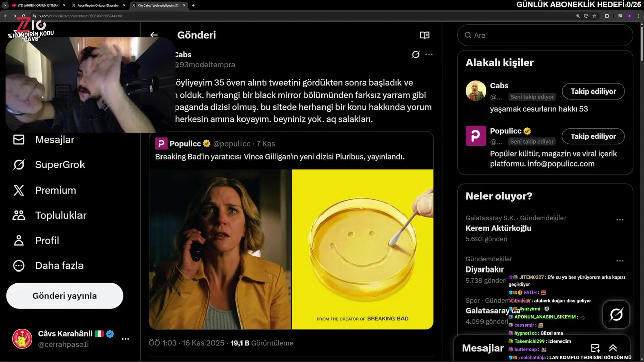Click Takip ediliyor button next to Populicc
The image size is (644, 362).
[x=593, y=136]
